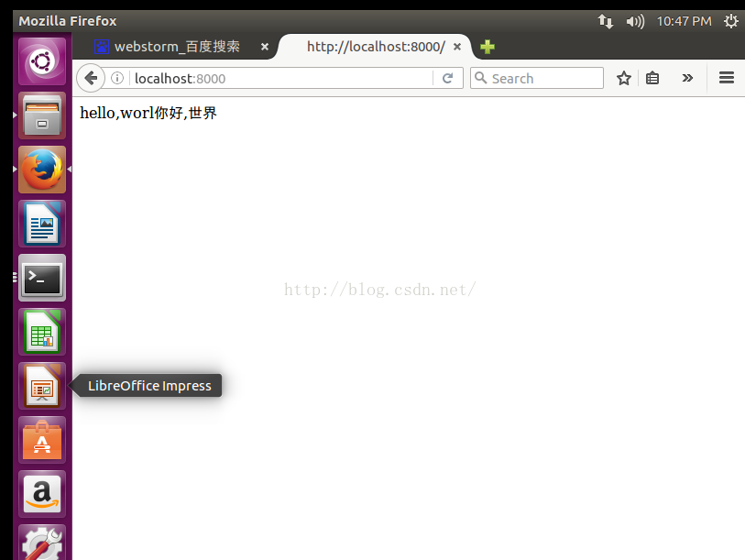The image size is (745, 560).
Task: Open a new tab with green plus
Action: point(488,47)
